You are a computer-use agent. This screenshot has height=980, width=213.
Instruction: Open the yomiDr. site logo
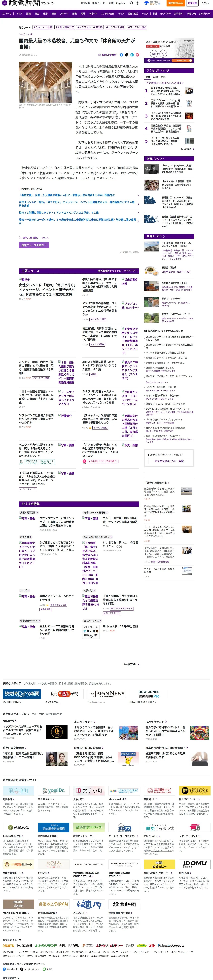tap(54, 790)
